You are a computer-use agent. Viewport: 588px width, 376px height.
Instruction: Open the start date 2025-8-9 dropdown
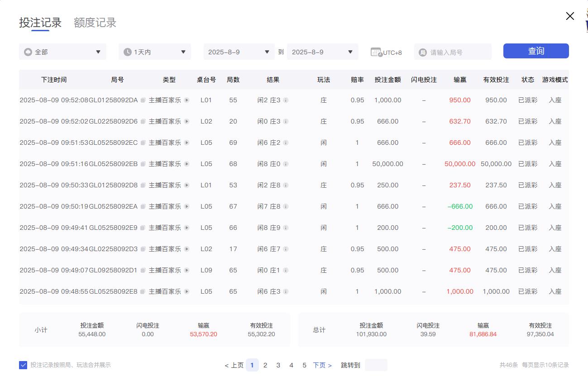[239, 52]
